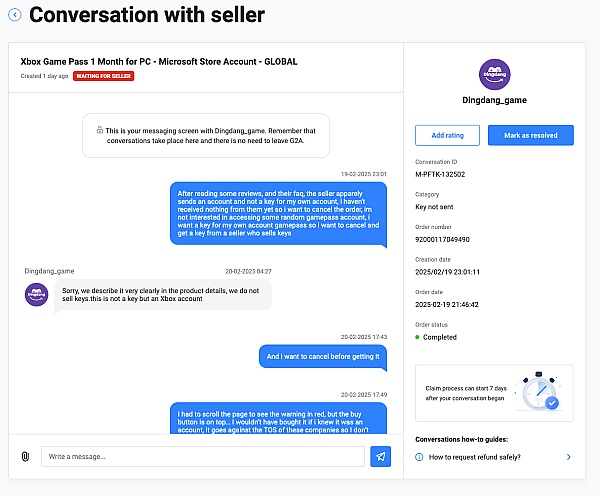Focus the "Write a message..." text field
Image resolution: width=600 pixels, height=496 pixels.
pyautogui.click(x=202, y=456)
